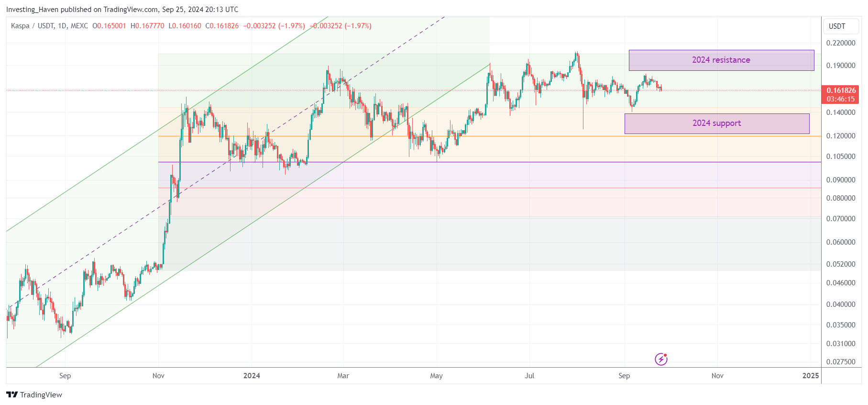Click the Nov 2023 label on time axis
The image size is (868, 405).
pos(158,376)
